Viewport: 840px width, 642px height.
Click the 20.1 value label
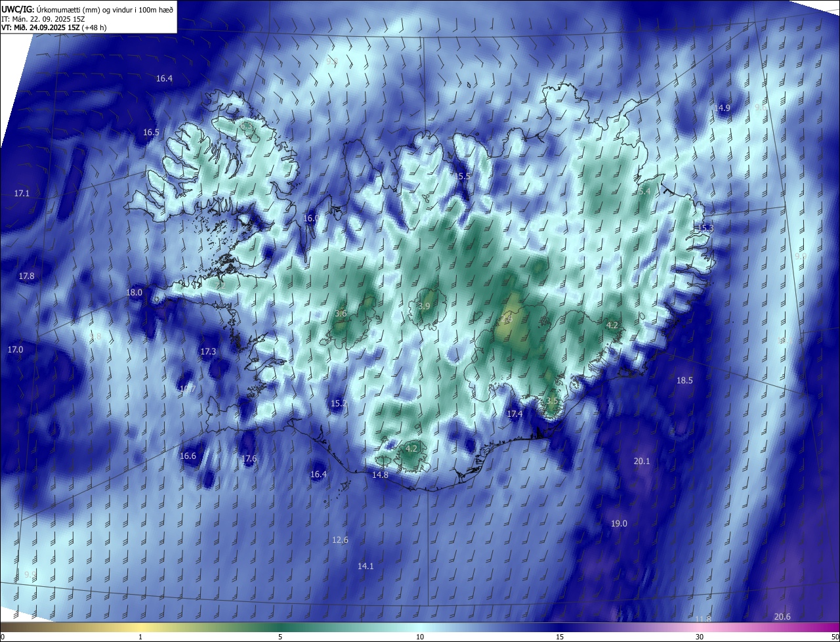point(641,461)
